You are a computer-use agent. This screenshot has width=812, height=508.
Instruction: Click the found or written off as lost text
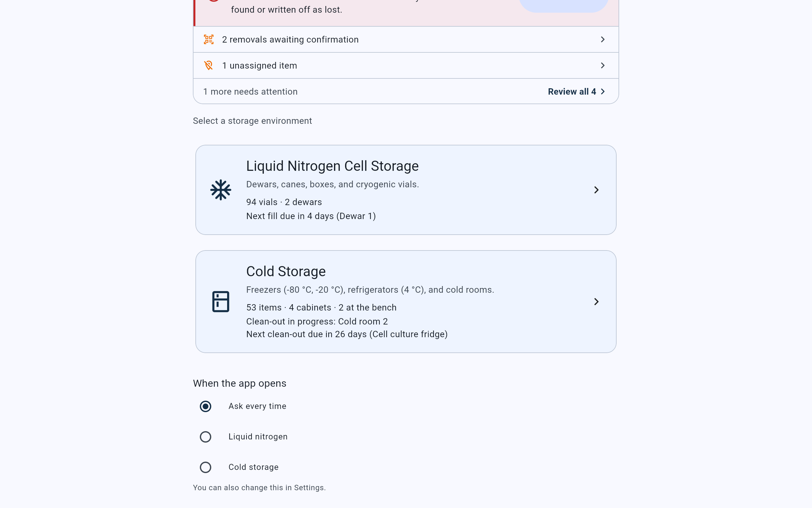pyautogui.click(x=286, y=10)
